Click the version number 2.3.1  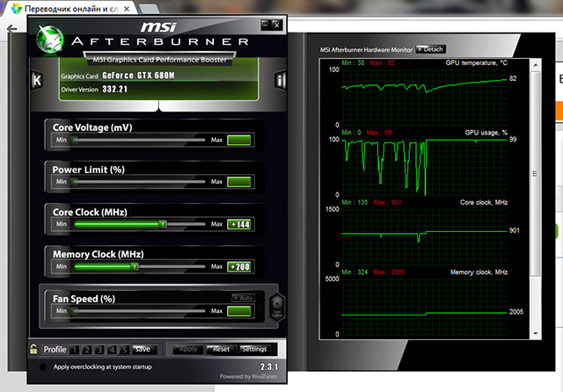click(x=269, y=367)
